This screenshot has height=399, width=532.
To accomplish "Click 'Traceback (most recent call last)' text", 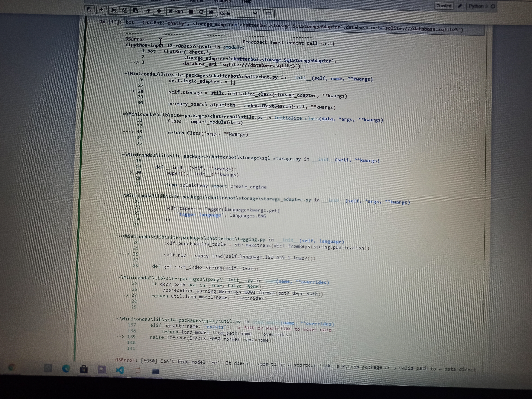I will [x=288, y=43].
